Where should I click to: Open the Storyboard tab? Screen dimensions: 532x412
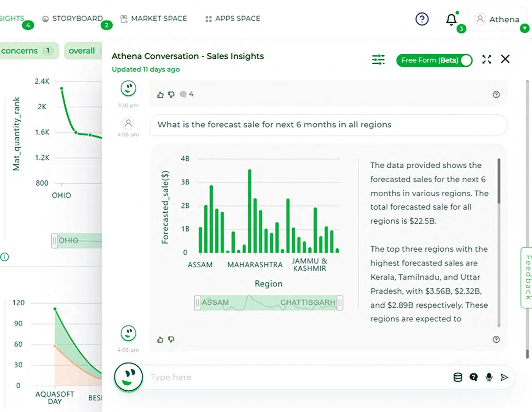click(72, 19)
